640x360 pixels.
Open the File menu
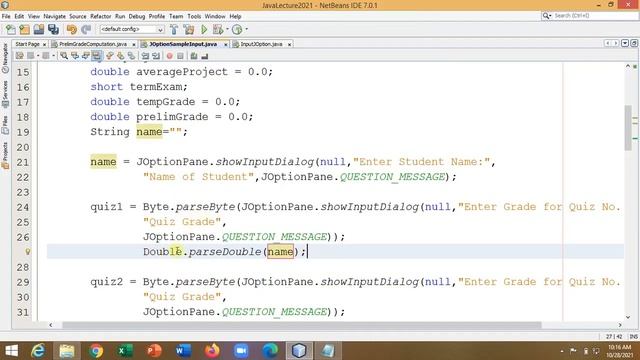(6, 16)
